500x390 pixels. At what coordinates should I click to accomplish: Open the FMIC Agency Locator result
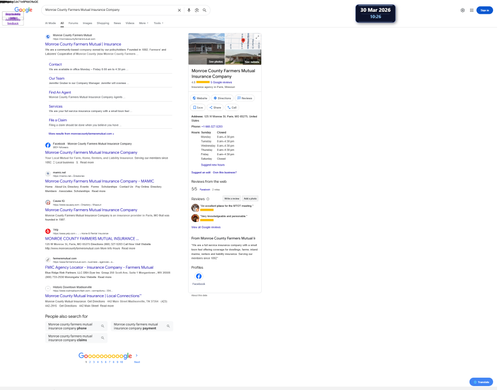(x=99, y=267)
